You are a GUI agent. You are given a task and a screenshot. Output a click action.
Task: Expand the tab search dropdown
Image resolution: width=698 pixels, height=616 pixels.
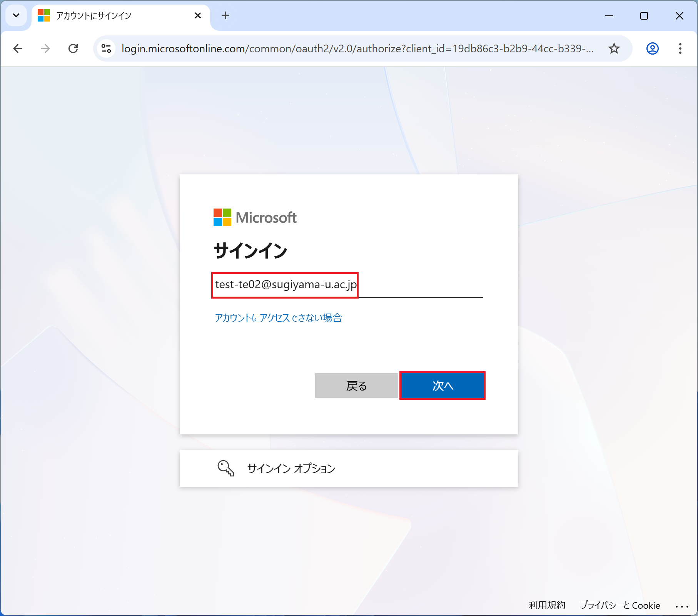(x=16, y=15)
